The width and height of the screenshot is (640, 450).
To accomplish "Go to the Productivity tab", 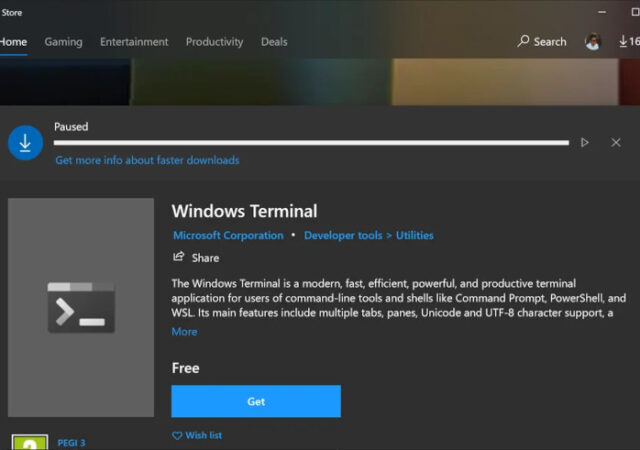I will tap(214, 42).
